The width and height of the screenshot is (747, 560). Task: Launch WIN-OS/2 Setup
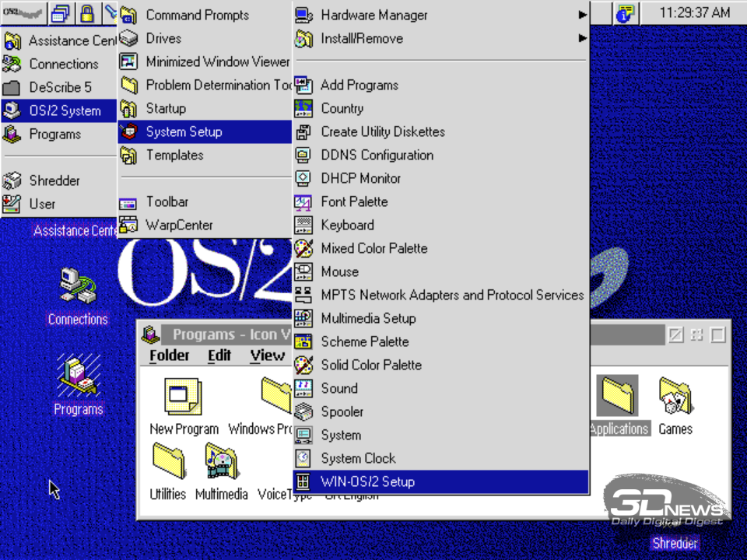pyautogui.click(x=440, y=481)
